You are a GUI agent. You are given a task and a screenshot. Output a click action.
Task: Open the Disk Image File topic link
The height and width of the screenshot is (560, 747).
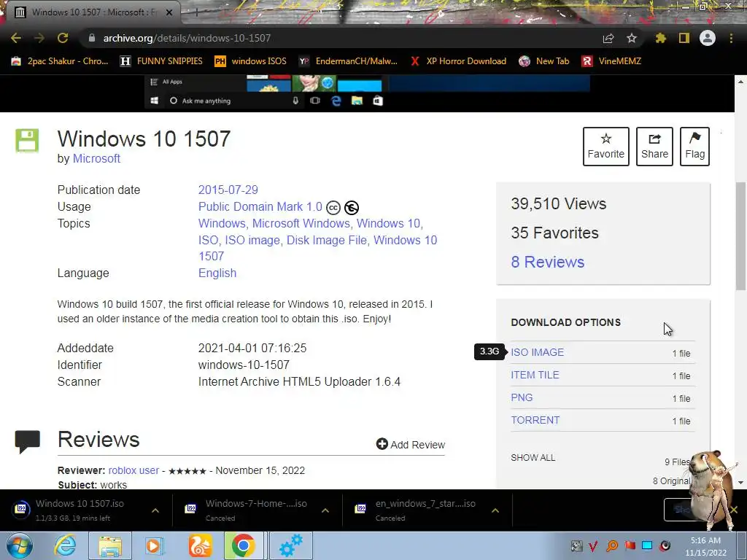point(327,240)
